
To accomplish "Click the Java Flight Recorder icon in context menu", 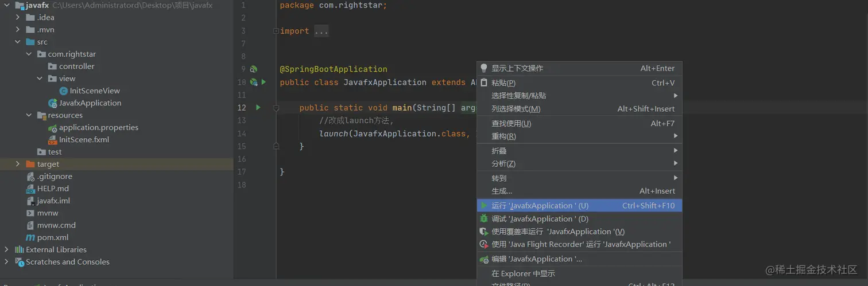I will click(x=484, y=244).
